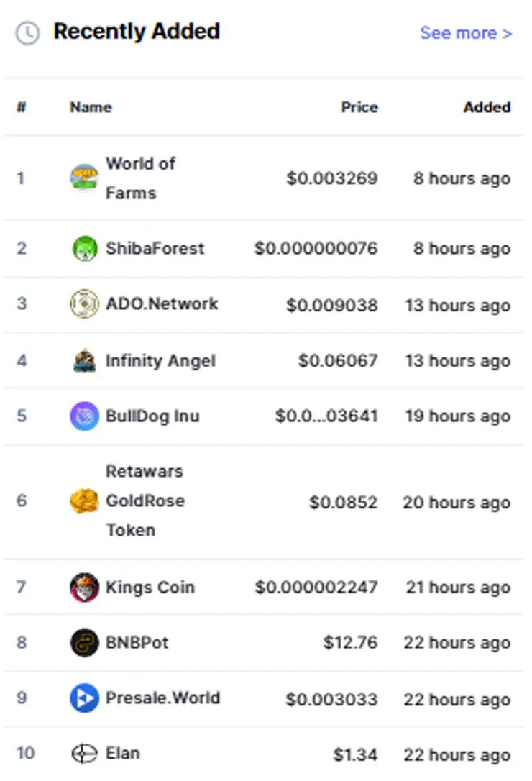Open the clock icon beside Recently Added
This screenshot has width=532, height=781.
pos(27,33)
